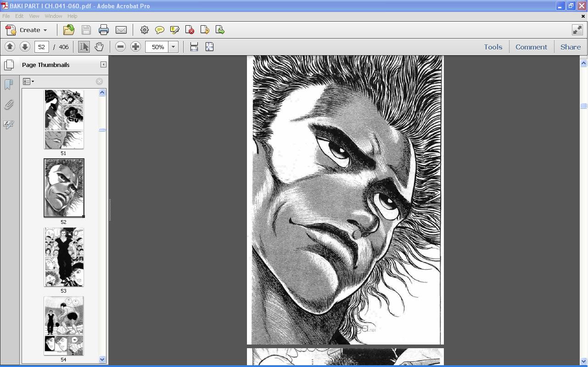The width and height of the screenshot is (588, 367).
Task: Click the Save floppy disk icon
Action: tap(86, 30)
